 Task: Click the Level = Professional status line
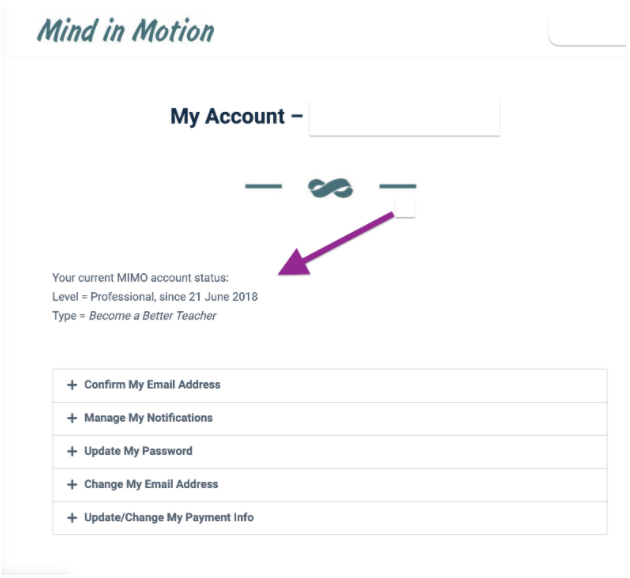[155, 297]
